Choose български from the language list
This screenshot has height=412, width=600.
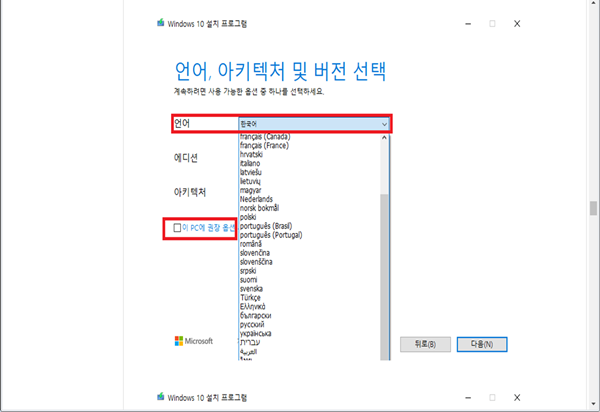point(255,316)
